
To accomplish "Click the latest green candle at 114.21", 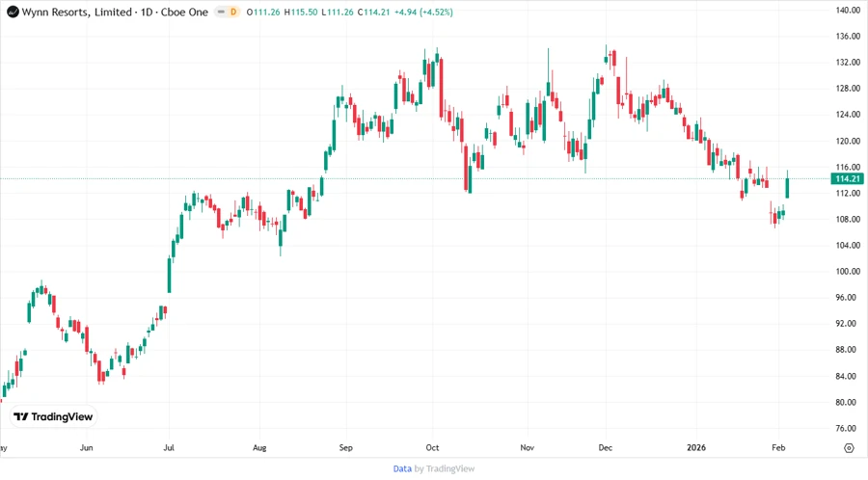I will (x=787, y=184).
